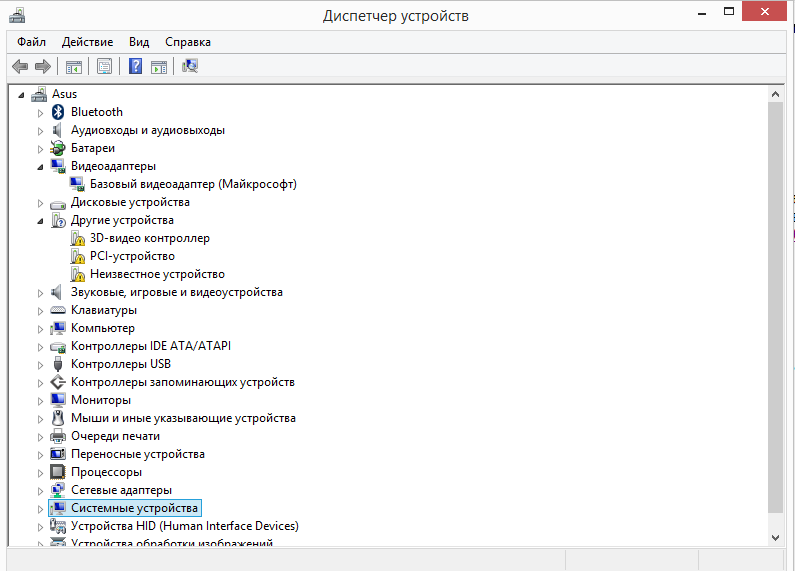Open the Действие menu
The image size is (795, 571).
[x=87, y=42]
